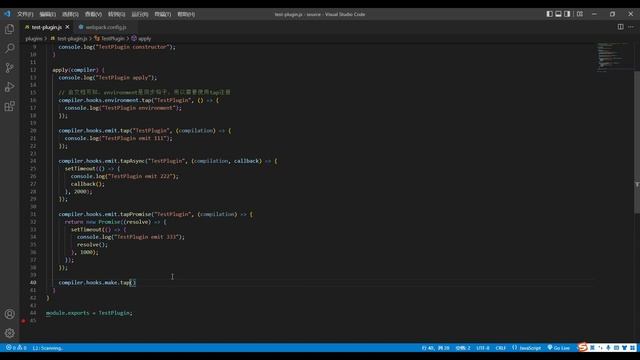Click the Sogou input method S icon
The image size is (640, 360).
pos(583,347)
